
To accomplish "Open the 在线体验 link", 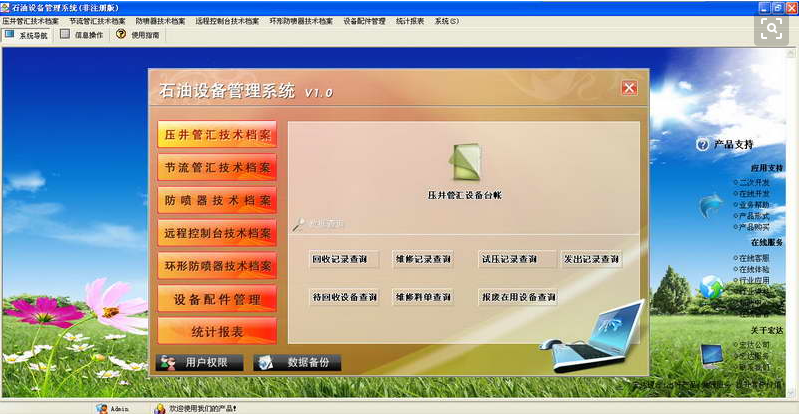I will tap(754, 269).
